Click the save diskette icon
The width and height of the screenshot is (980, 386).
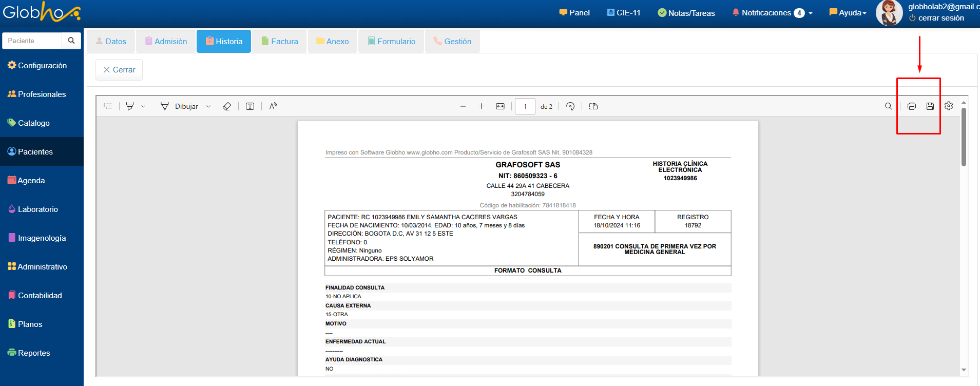(x=930, y=106)
